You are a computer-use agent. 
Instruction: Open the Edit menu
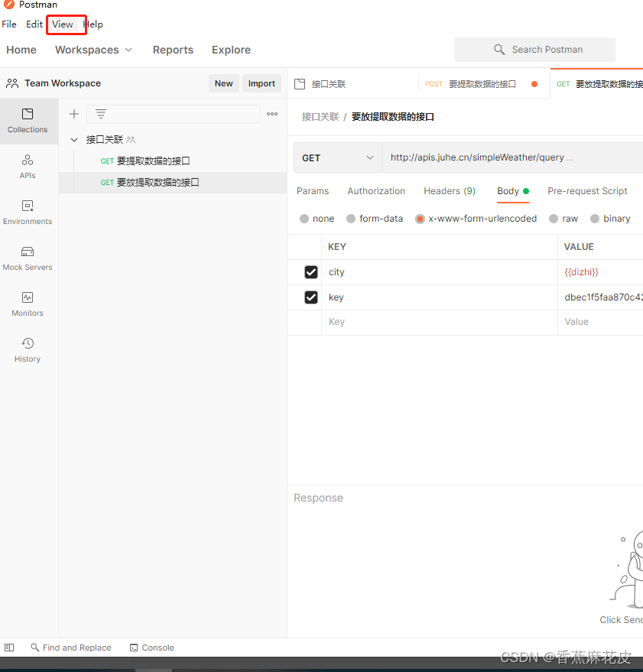[x=34, y=24]
